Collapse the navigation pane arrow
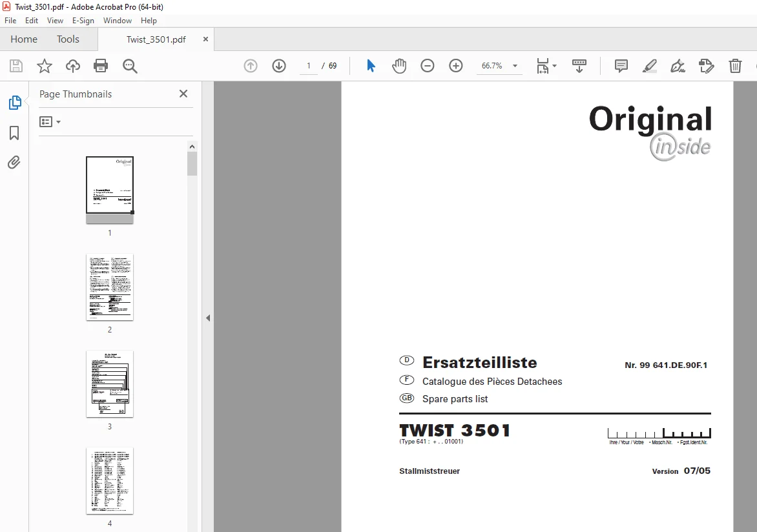 tap(208, 318)
